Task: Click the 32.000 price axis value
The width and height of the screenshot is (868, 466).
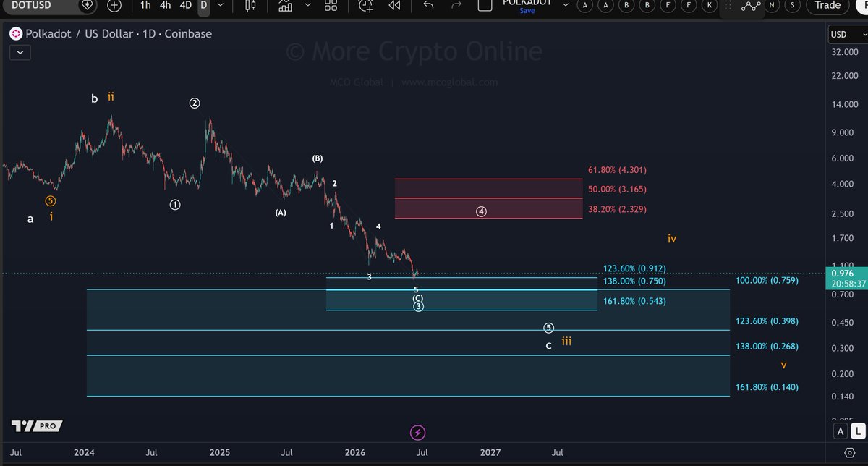Action: 844,53
